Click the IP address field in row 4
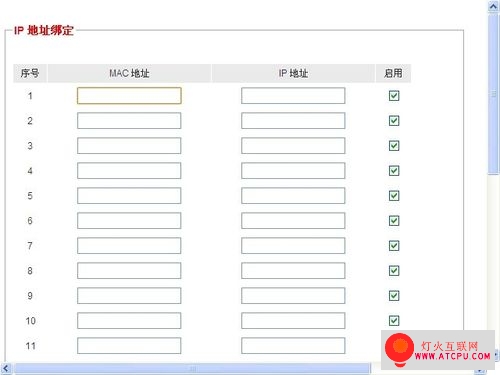 click(293, 171)
